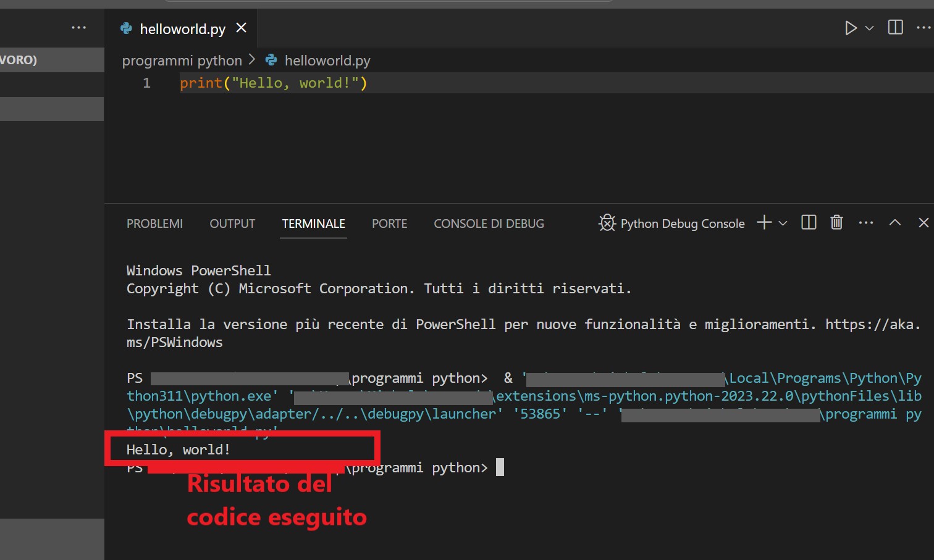Open the OUTPUT panel tab
The width and height of the screenshot is (934, 560).
click(x=232, y=224)
